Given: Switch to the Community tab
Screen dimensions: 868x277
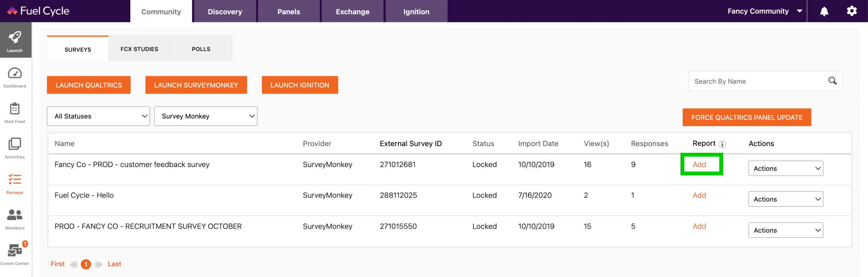Looking at the screenshot, I should click(x=161, y=11).
